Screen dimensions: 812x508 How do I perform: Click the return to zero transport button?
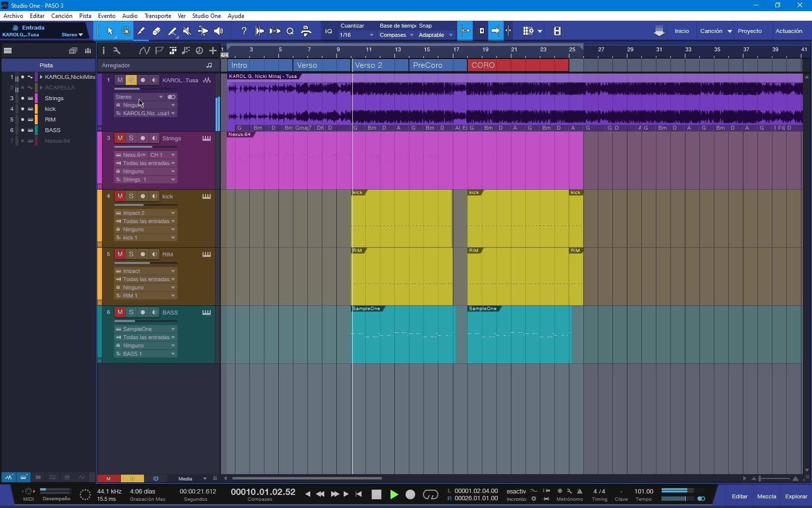coord(359,494)
